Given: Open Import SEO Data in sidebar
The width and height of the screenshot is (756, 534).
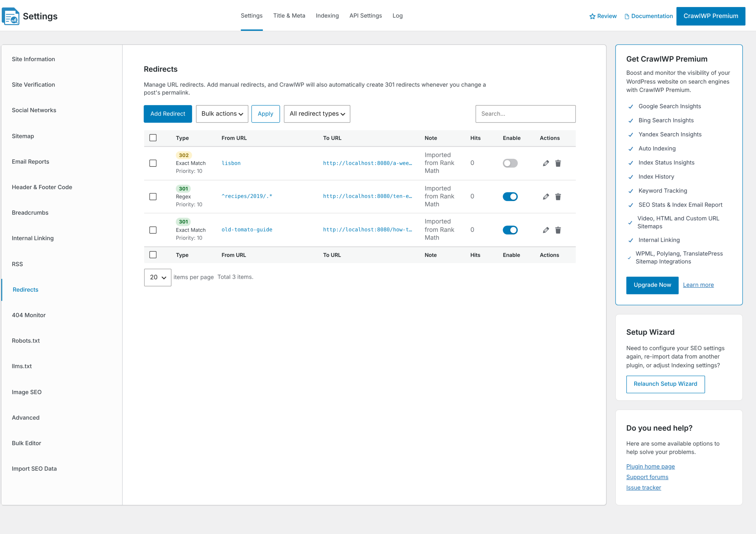Looking at the screenshot, I should coord(34,469).
